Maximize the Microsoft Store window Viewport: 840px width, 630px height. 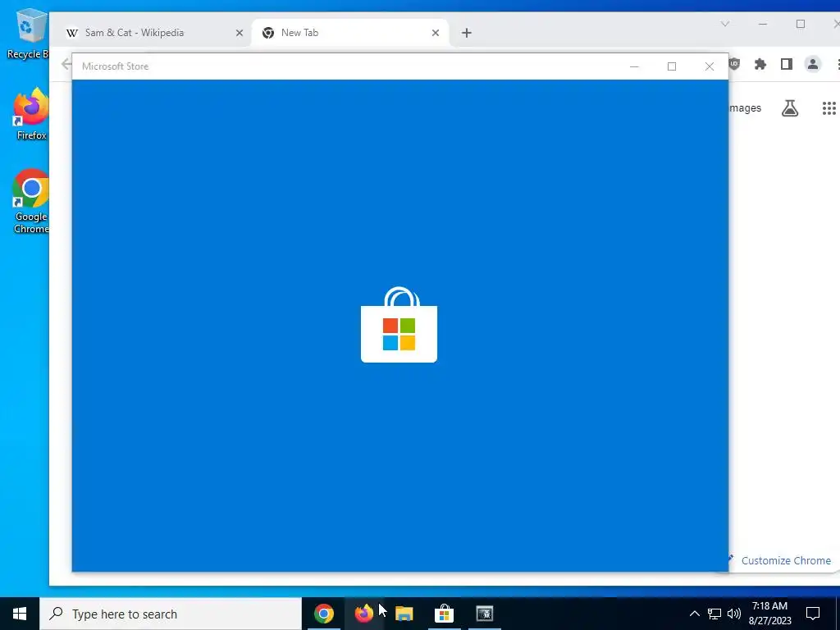click(672, 66)
